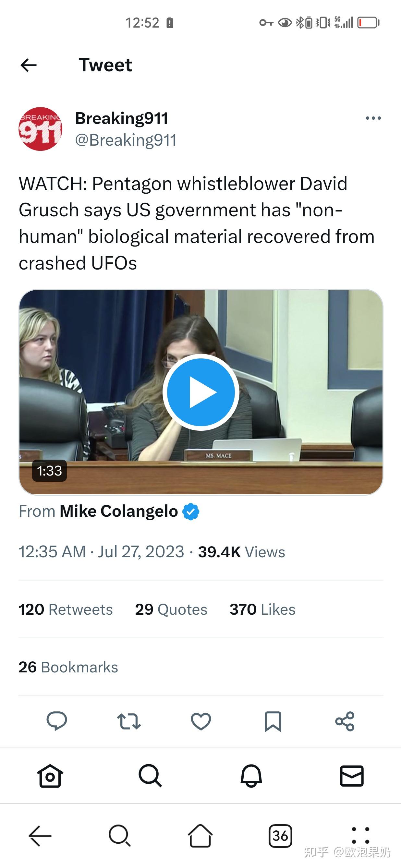Tap the share icon under tweet
This screenshot has height=868, width=401.
pyautogui.click(x=345, y=721)
